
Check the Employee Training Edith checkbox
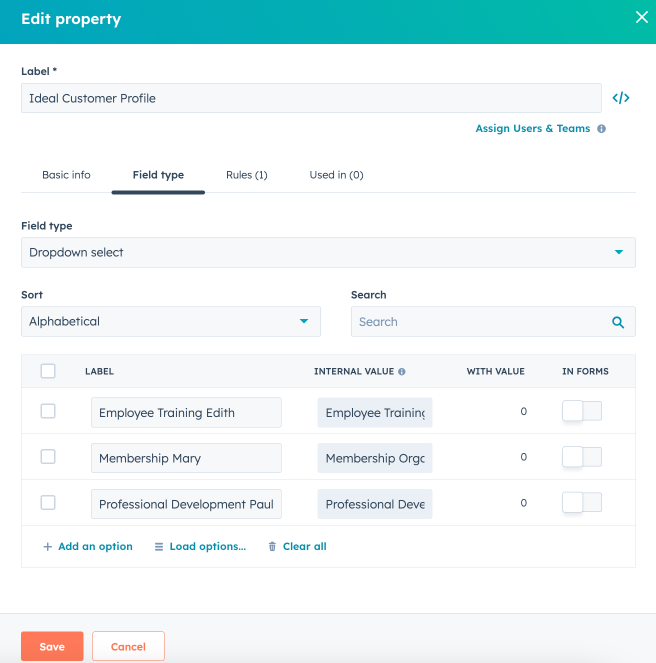48,411
